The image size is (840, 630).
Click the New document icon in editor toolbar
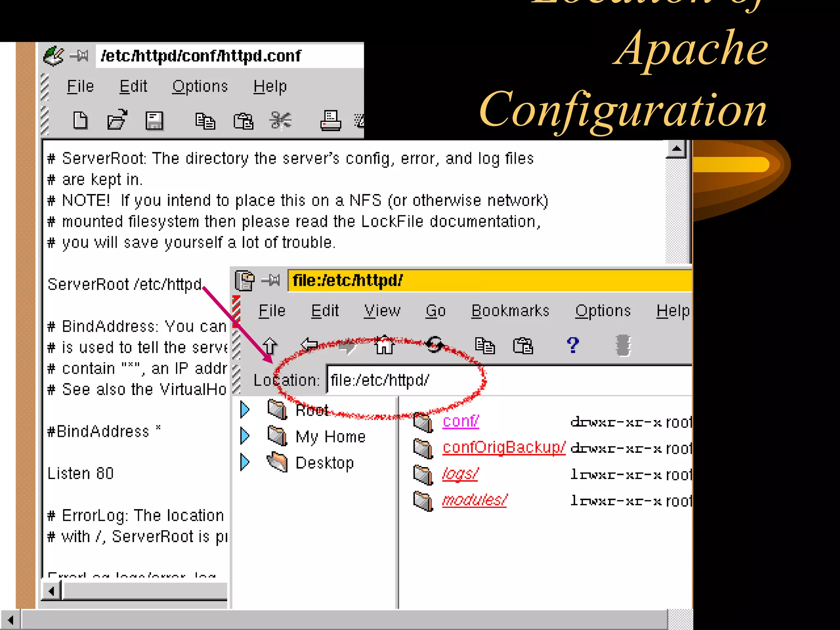[x=80, y=121]
